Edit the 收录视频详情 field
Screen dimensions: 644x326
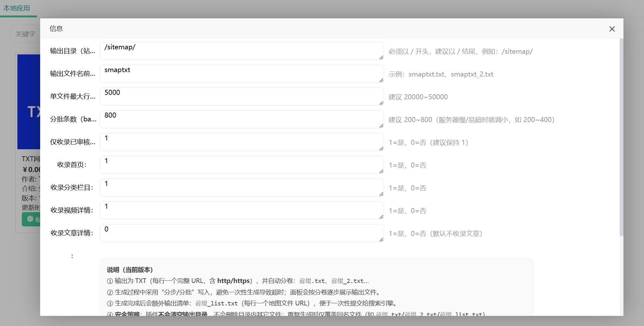point(242,211)
